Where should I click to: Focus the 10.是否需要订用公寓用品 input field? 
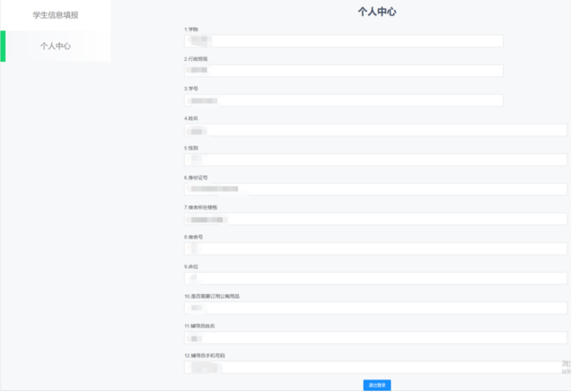375,308
